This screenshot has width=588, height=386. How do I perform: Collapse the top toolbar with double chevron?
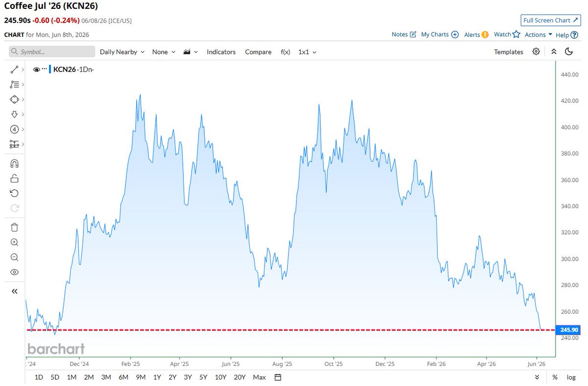pos(554,51)
